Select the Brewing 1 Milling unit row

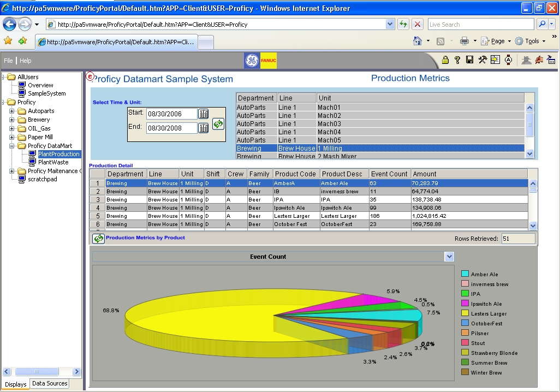click(x=380, y=149)
